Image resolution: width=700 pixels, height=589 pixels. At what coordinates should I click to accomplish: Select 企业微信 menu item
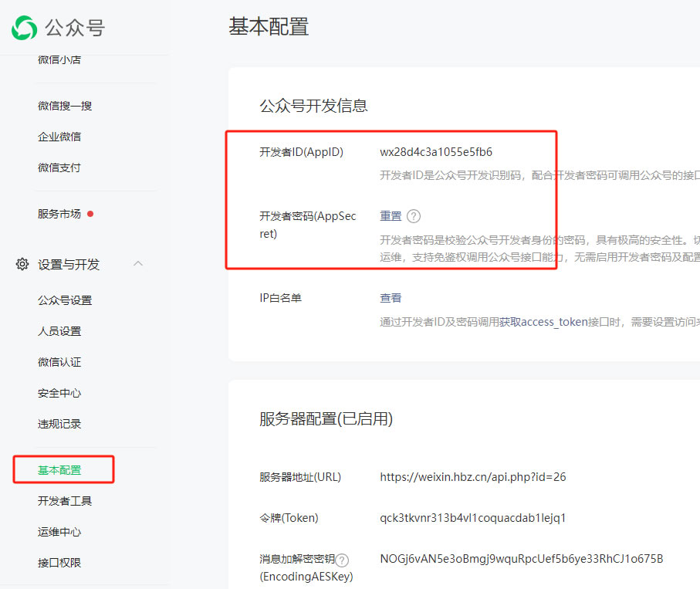click(59, 137)
